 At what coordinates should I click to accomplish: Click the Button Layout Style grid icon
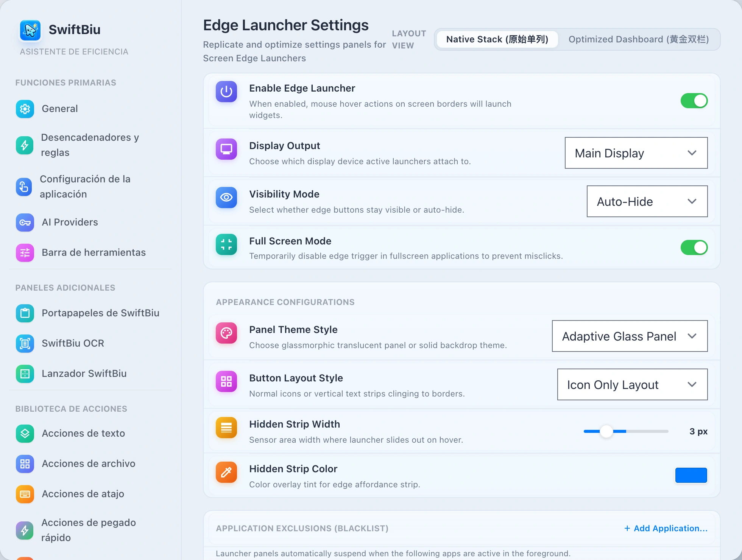click(x=226, y=381)
